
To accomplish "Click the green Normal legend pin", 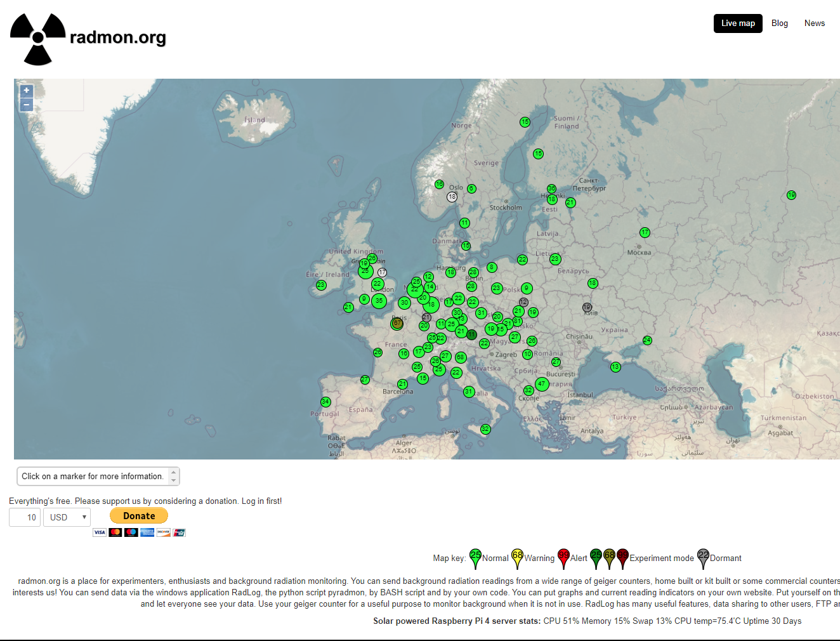I will tap(475, 558).
